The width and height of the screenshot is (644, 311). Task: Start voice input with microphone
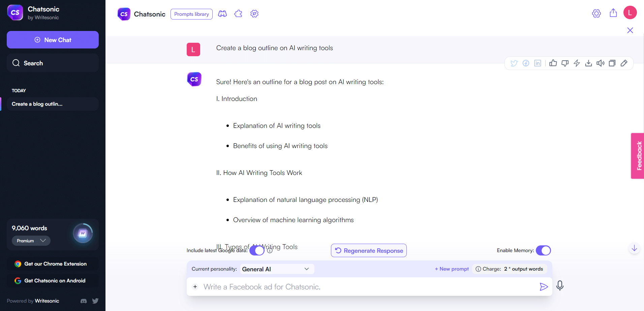click(x=560, y=286)
